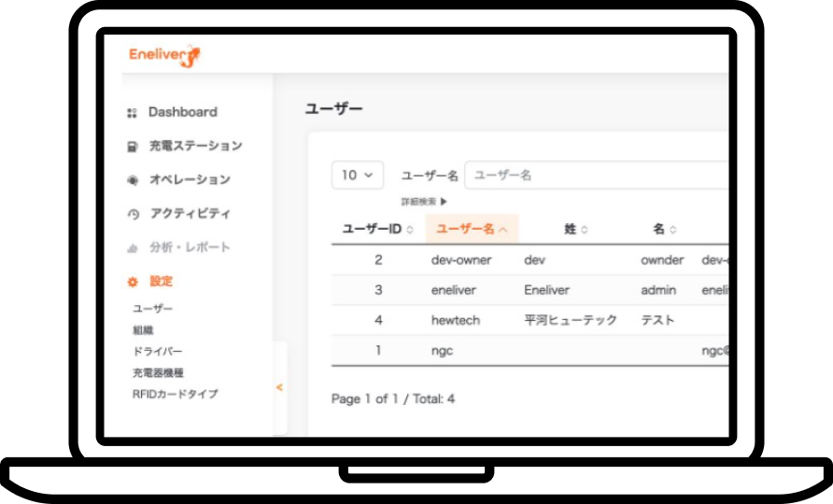Open the アクティビティ menu

[190, 214]
